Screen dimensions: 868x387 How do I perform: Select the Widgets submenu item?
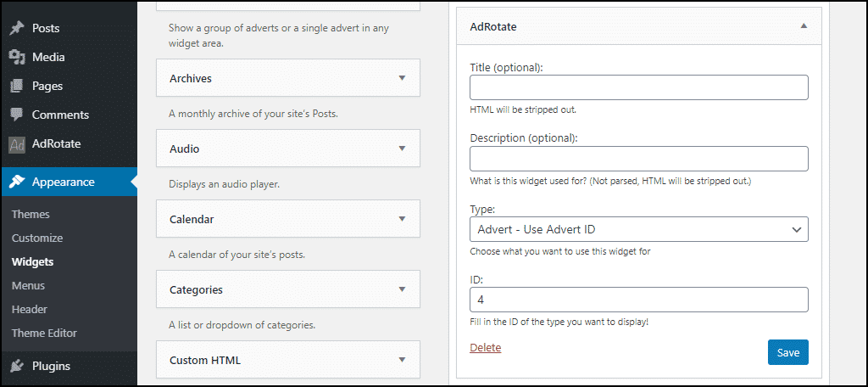point(33,261)
